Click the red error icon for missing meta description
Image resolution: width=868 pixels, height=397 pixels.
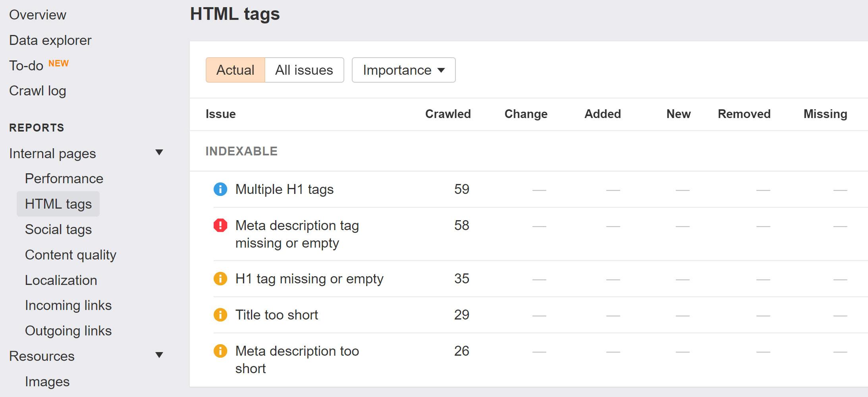[220, 225]
